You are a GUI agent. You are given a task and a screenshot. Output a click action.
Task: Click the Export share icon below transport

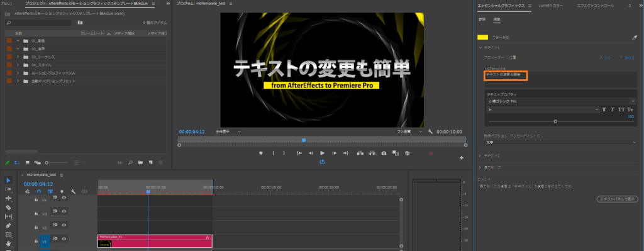coord(323,162)
